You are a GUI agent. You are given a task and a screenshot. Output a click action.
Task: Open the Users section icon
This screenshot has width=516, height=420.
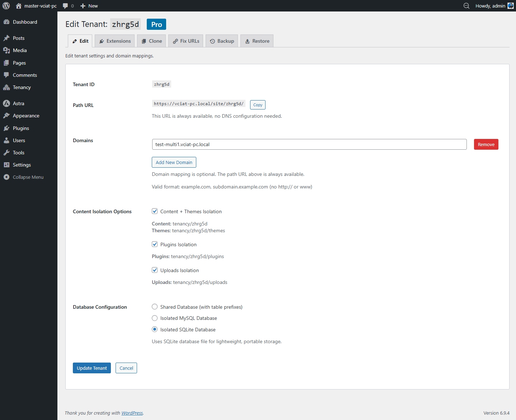pyautogui.click(x=7, y=140)
